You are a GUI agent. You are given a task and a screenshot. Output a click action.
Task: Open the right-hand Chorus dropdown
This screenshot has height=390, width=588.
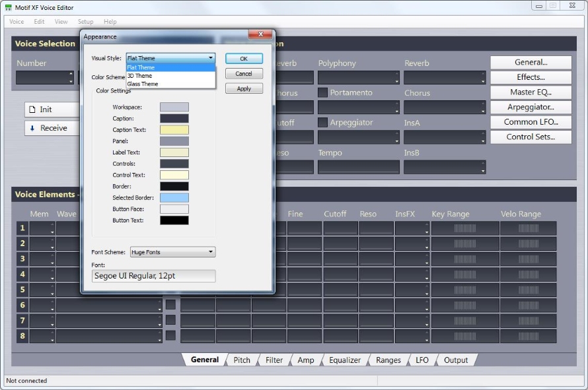tap(445, 108)
